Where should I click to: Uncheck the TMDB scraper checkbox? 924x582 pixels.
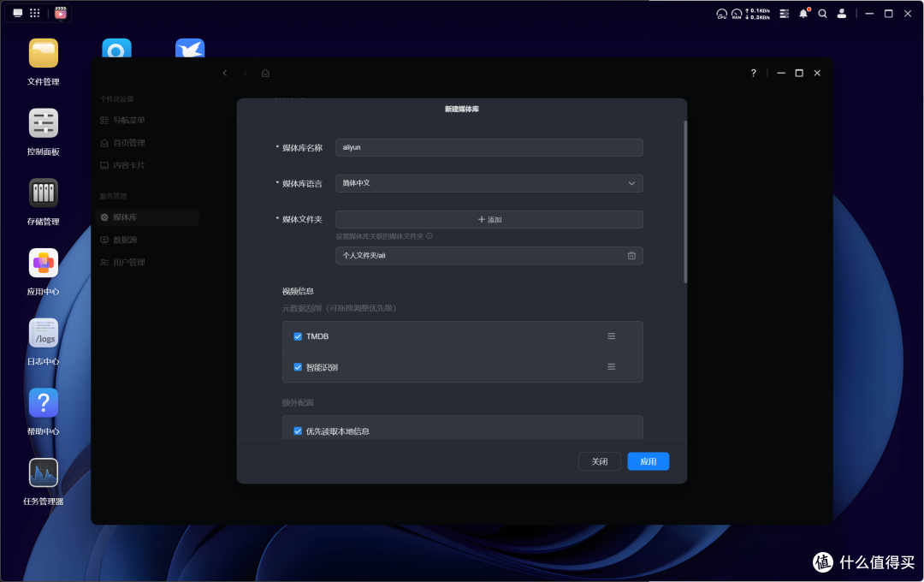[298, 336]
